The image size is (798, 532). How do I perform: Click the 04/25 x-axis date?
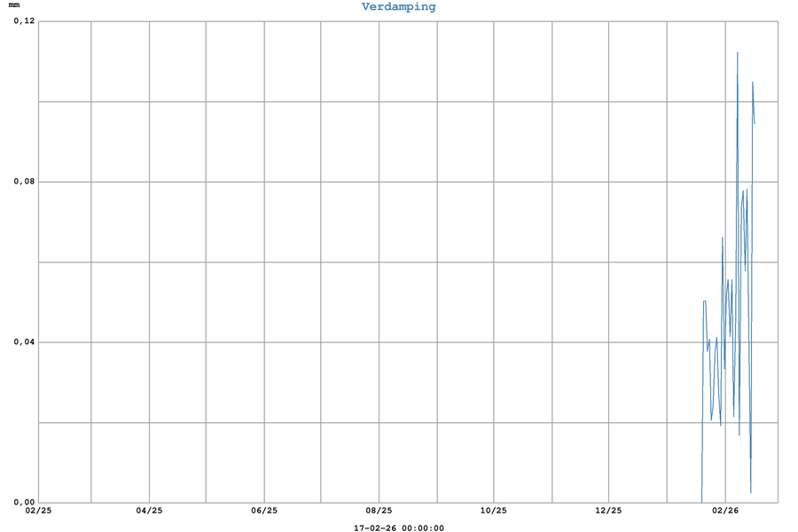tap(149, 511)
